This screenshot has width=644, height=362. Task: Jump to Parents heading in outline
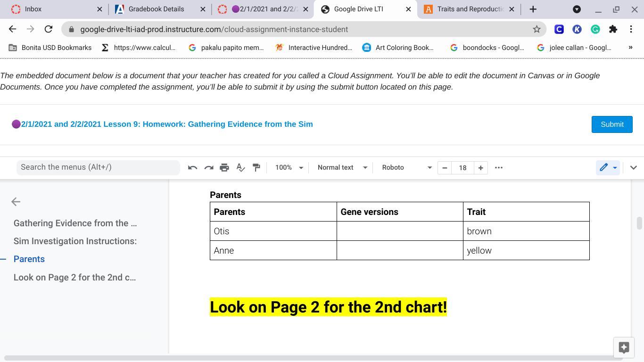[x=29, y=259]
